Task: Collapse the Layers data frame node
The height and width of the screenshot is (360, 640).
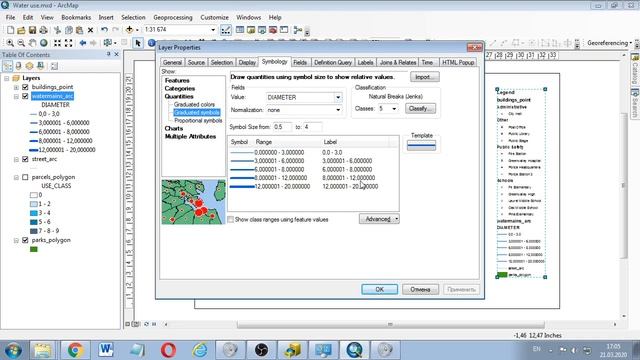Action: point(7,78)
